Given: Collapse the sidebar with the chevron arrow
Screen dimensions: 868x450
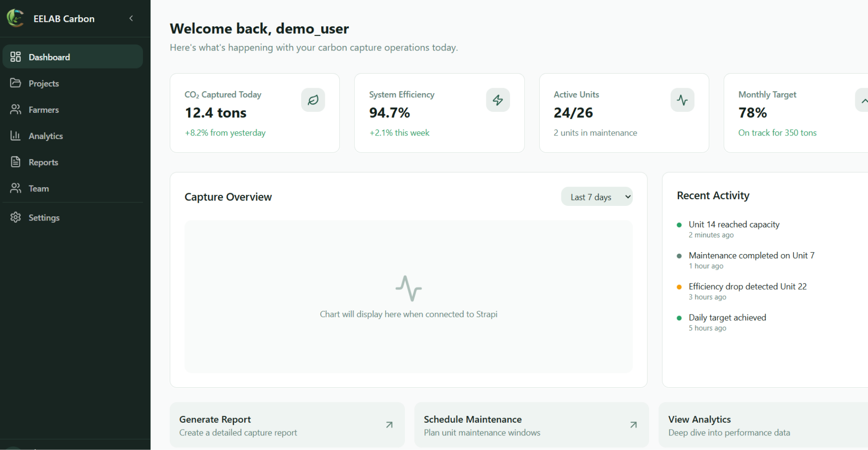Looking at the screenshot, I should (131, 18).
